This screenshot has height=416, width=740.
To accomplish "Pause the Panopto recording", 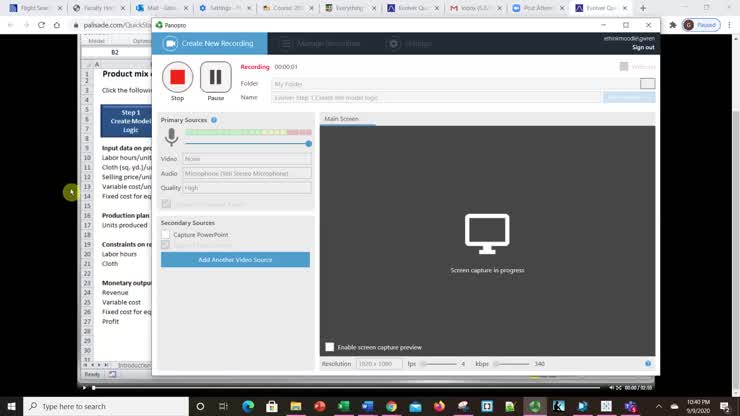I will (x=215, y=77).
